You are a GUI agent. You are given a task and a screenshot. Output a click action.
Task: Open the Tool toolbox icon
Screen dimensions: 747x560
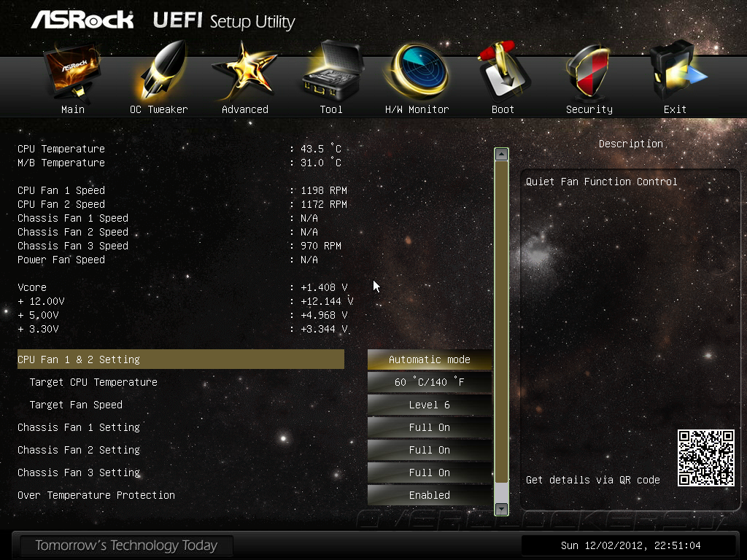[x=332, y=71]
